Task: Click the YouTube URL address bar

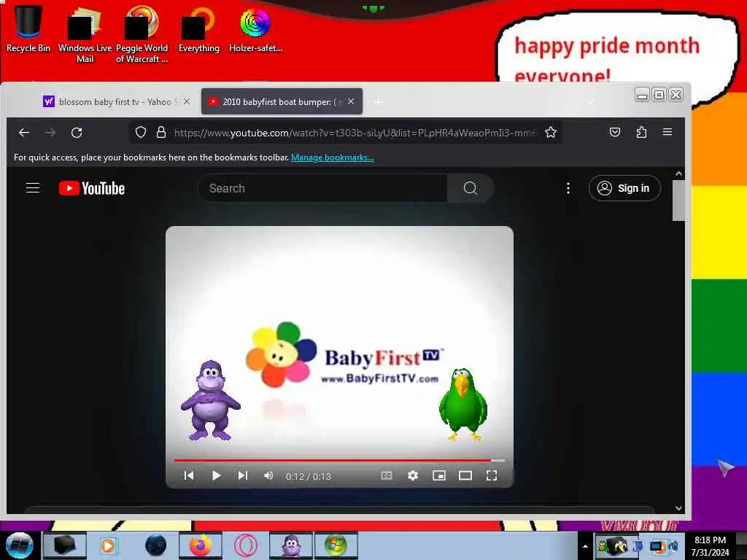Action: [x=355, y=133]
